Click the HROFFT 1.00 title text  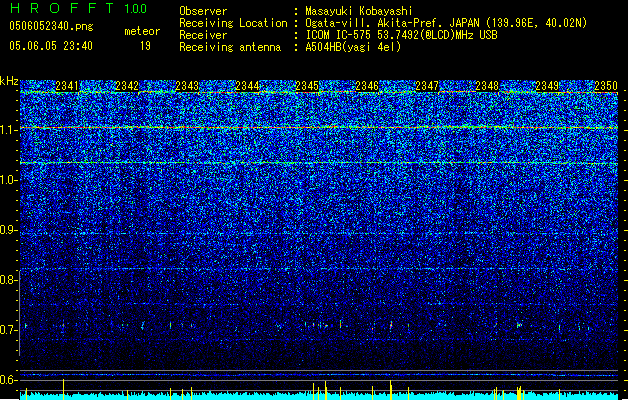78,8
